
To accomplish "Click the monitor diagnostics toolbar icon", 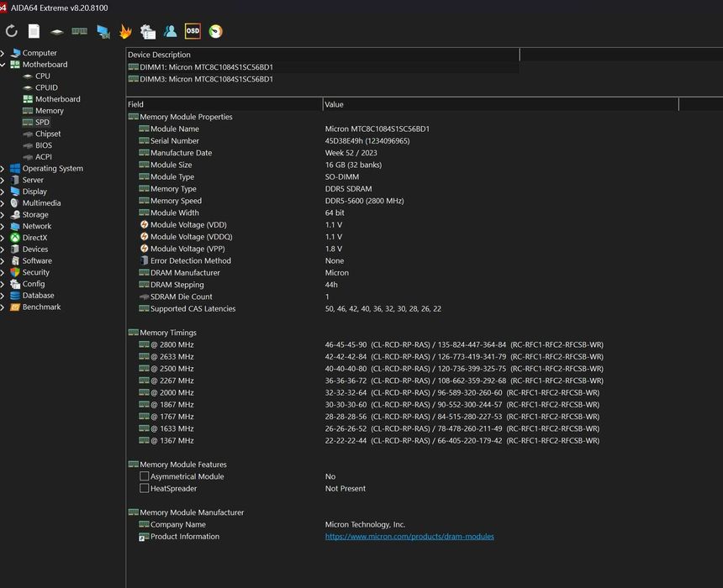I will coord(103,32).
